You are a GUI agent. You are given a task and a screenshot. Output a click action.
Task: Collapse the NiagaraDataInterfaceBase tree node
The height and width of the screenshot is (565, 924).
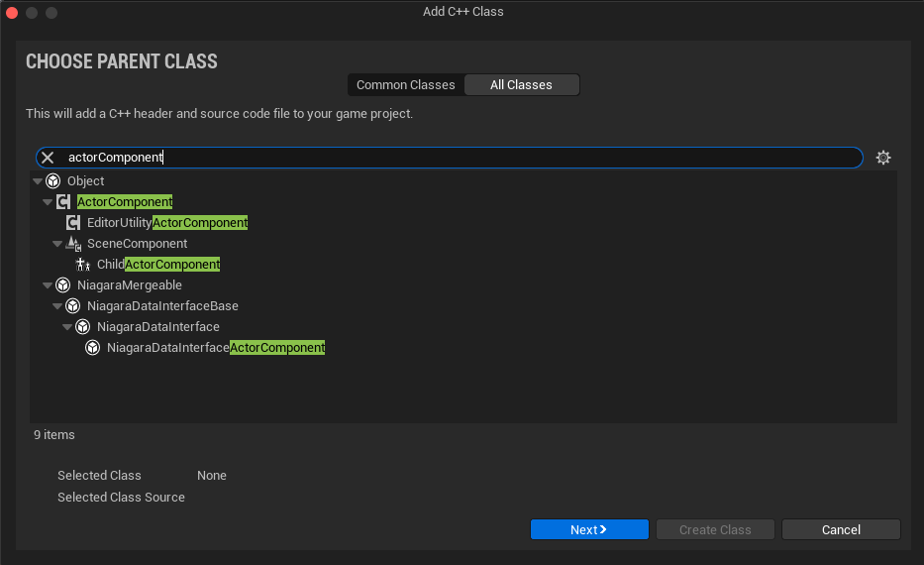click(x=57, y=306)
